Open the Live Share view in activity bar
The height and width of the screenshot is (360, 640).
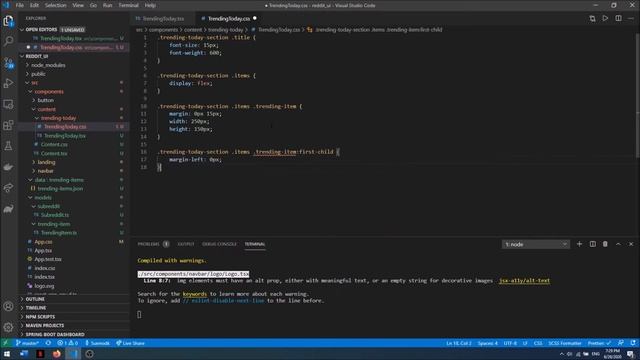[x=8, y=188]
